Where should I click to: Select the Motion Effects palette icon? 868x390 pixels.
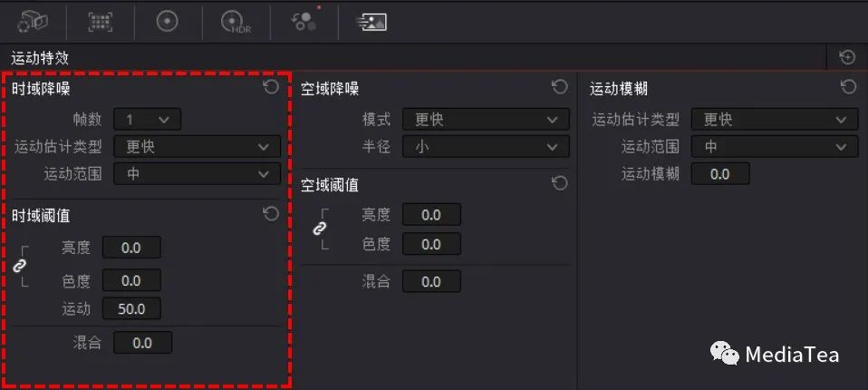click(x=371, y=22)
